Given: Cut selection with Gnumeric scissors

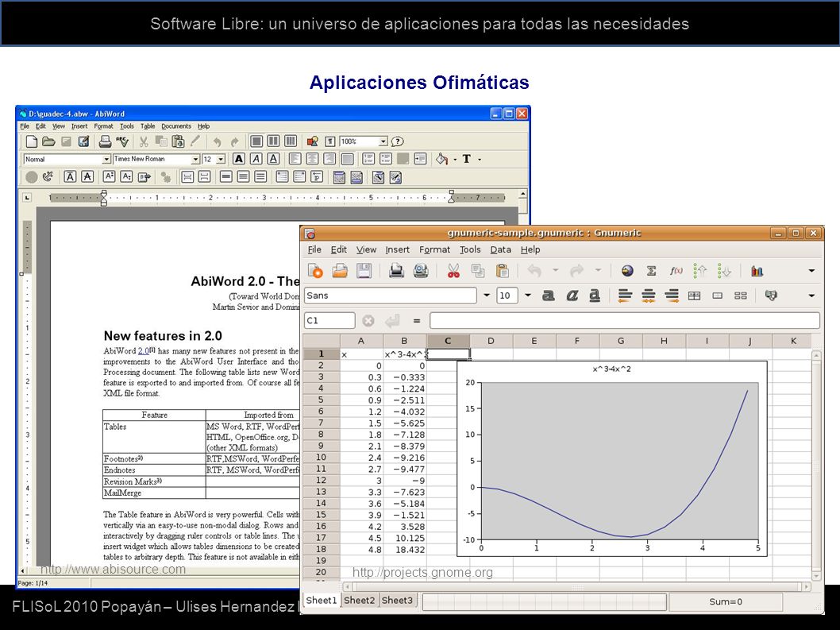Looking at the screenshot, I should coord(453,271).
